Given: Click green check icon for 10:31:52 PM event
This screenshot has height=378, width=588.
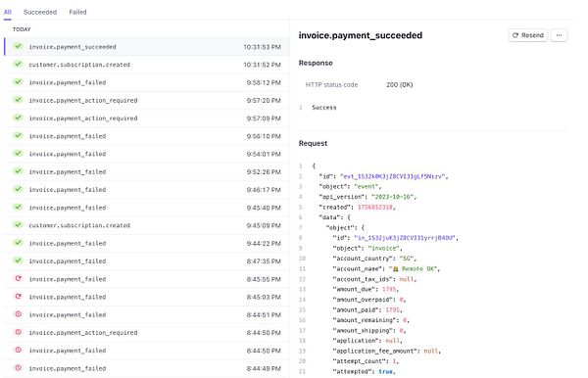Looking at the screenshot, I should (x=18, y=64).
